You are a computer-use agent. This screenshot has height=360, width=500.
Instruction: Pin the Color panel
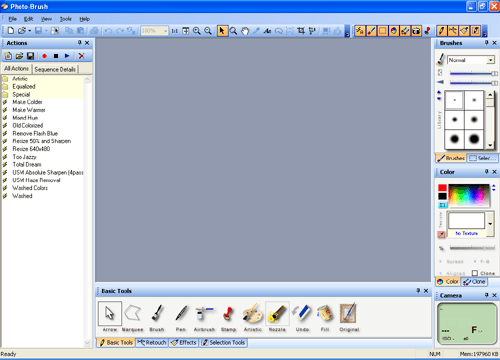click(486, 172)
